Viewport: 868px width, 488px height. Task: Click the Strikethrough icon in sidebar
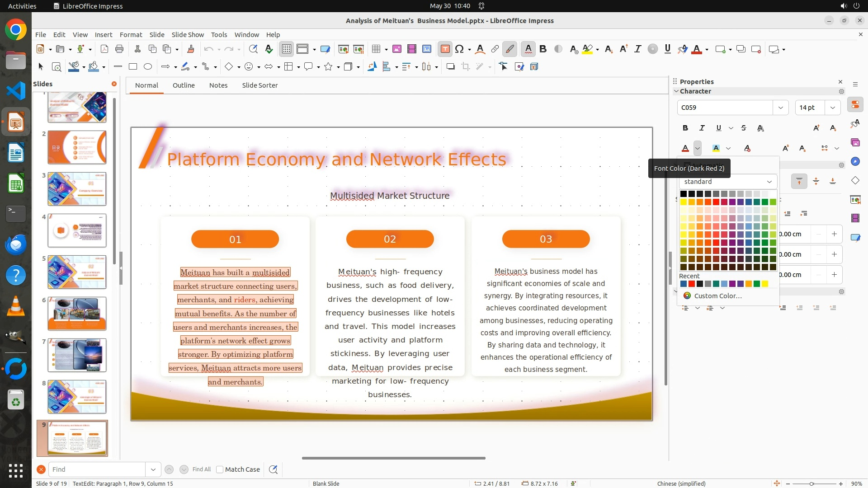pyautogui.click(x=744, y=128)
